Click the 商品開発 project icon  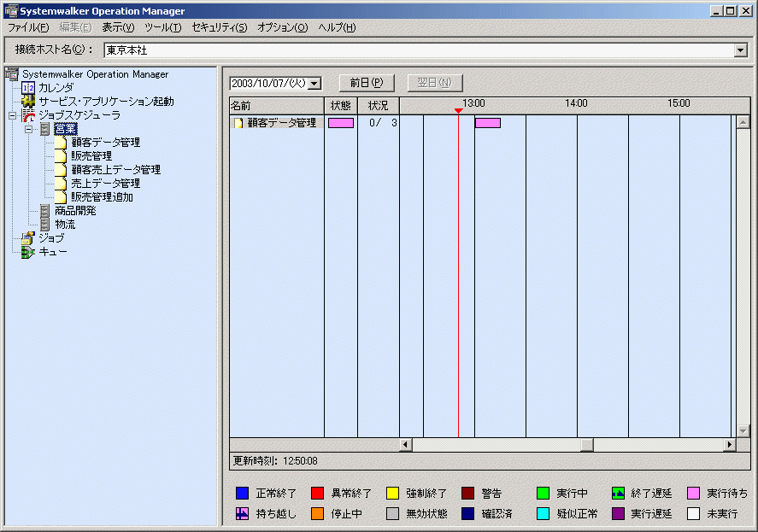click(x=45, y=211)
